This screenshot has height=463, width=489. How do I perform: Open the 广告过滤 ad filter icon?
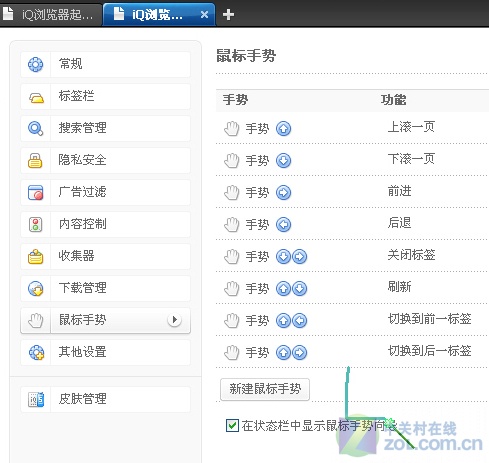click(36, 192)
